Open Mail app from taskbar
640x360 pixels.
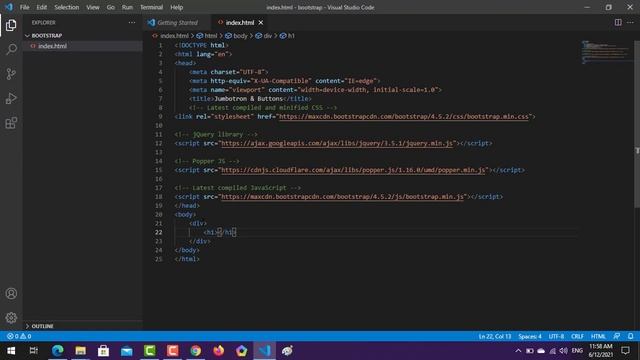coord(127,351)
